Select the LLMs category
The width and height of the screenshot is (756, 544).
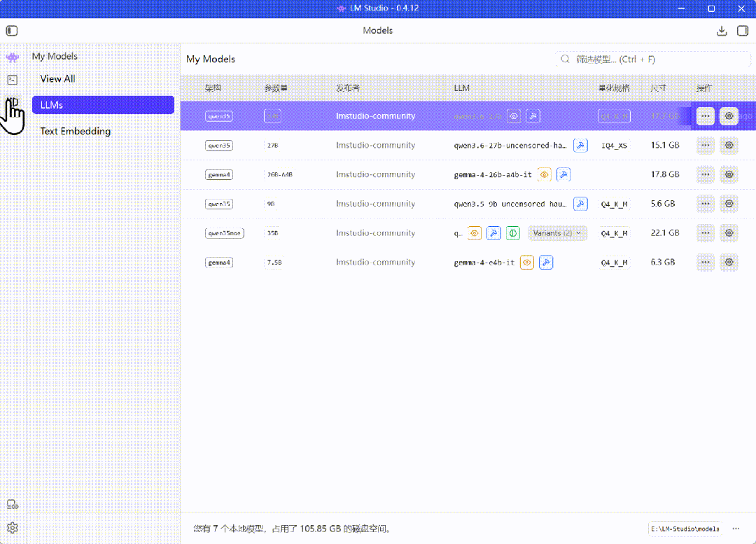103,104
